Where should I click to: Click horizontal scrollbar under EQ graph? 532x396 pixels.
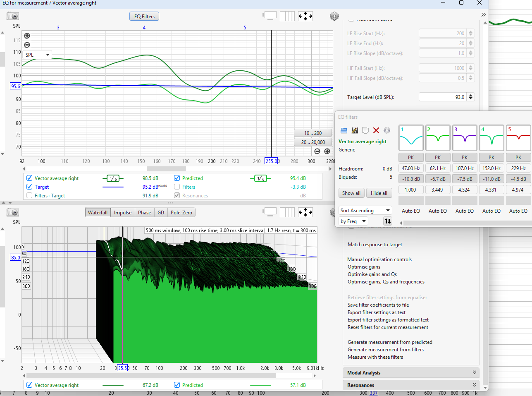pos(166,168)
